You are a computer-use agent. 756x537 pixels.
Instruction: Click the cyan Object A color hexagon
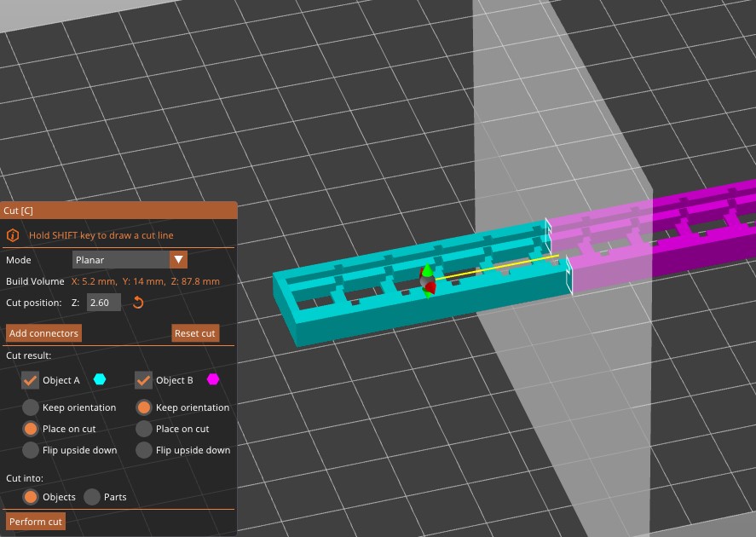click(x=100, y=379)
